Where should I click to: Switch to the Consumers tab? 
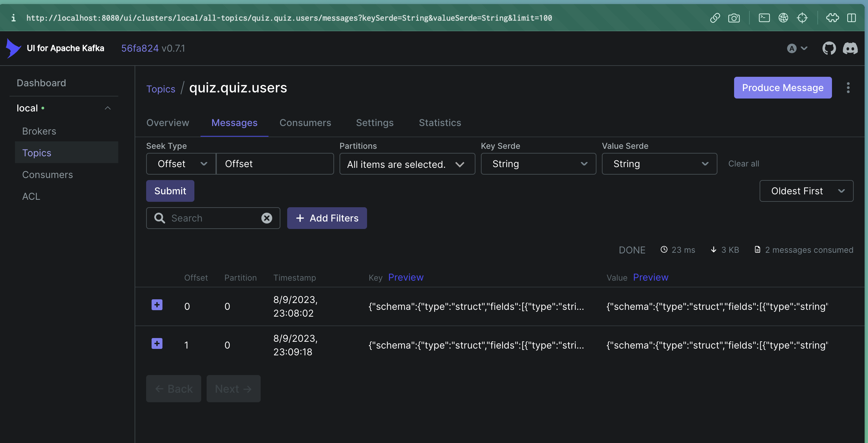pyautogui.click(x=305, y=123)
